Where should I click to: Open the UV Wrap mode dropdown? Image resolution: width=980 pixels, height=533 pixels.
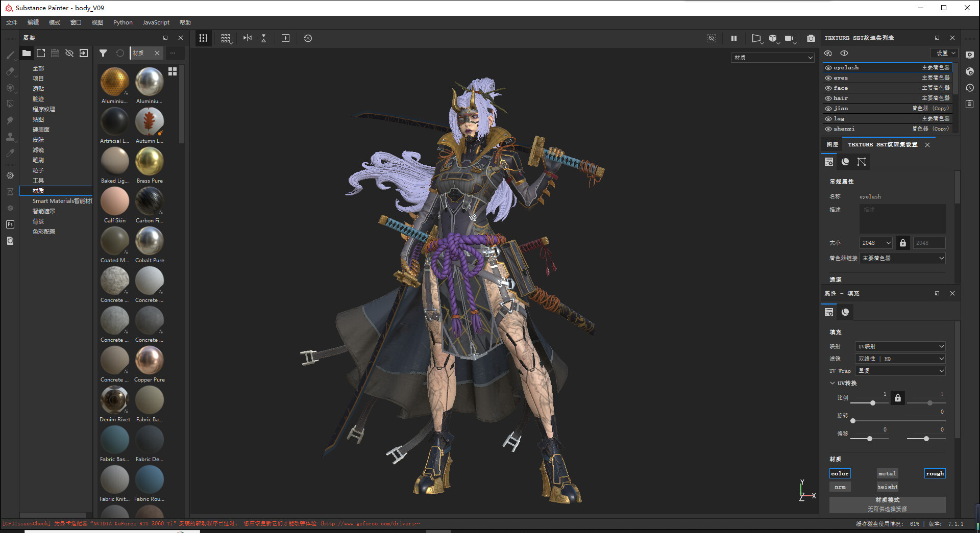[900, 371]
